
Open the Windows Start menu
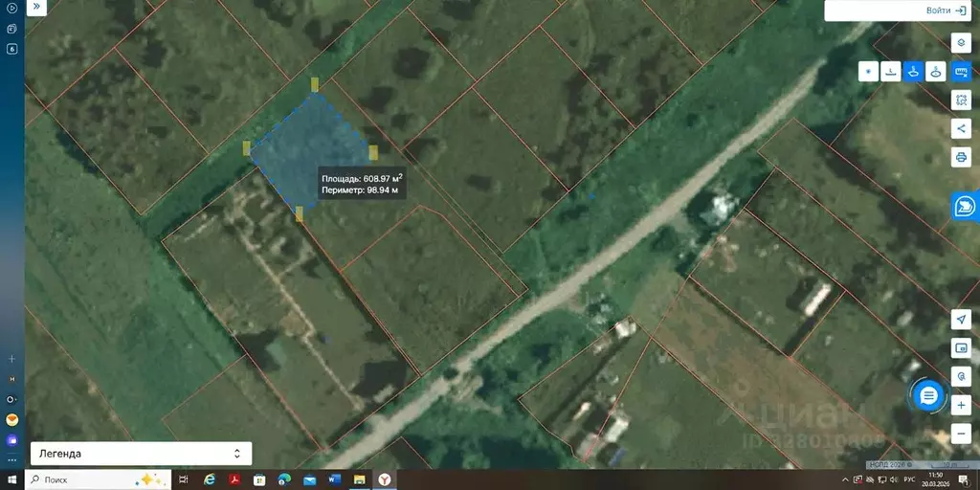(11, 479)
